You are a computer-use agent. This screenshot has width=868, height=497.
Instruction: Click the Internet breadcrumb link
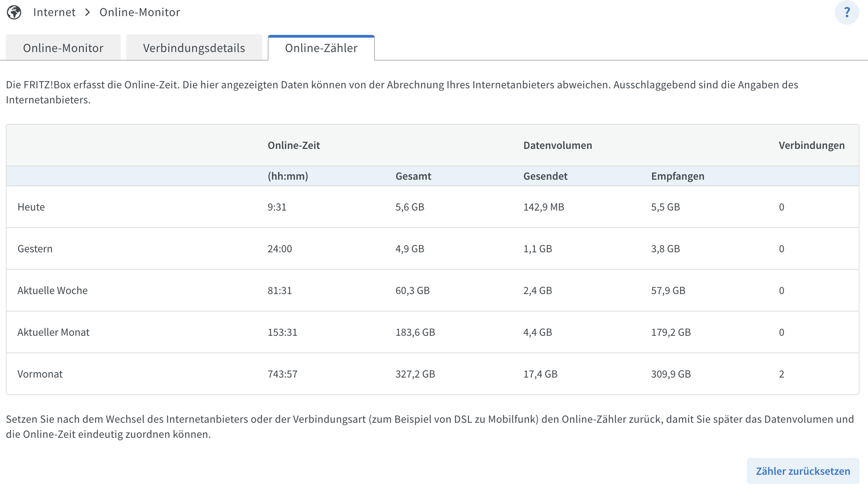coord(54,12)
